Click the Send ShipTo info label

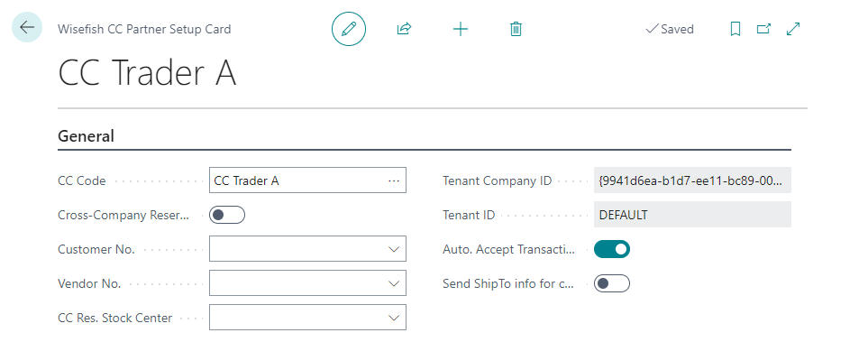[x=508, y=284]
